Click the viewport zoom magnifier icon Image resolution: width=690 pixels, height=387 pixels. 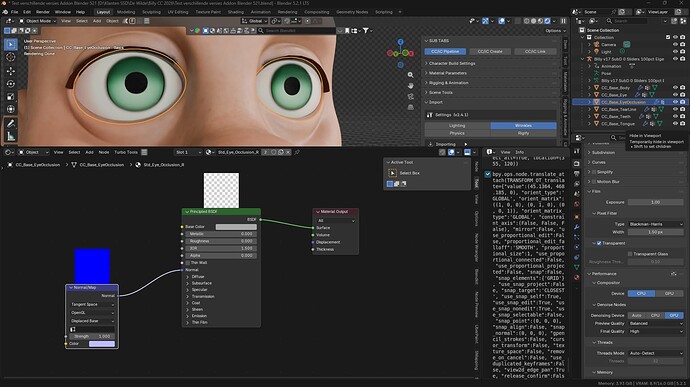[x=410, y=75]
